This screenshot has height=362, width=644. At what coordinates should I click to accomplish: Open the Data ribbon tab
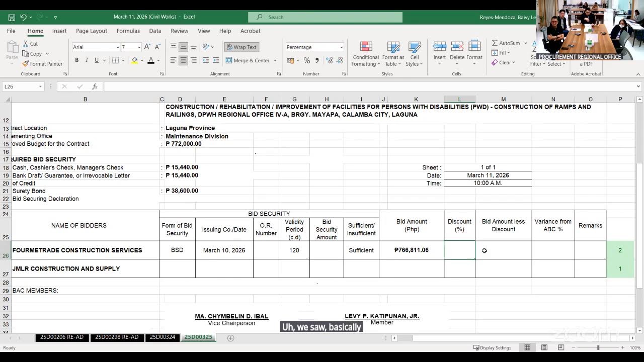[x=155, y=31]
